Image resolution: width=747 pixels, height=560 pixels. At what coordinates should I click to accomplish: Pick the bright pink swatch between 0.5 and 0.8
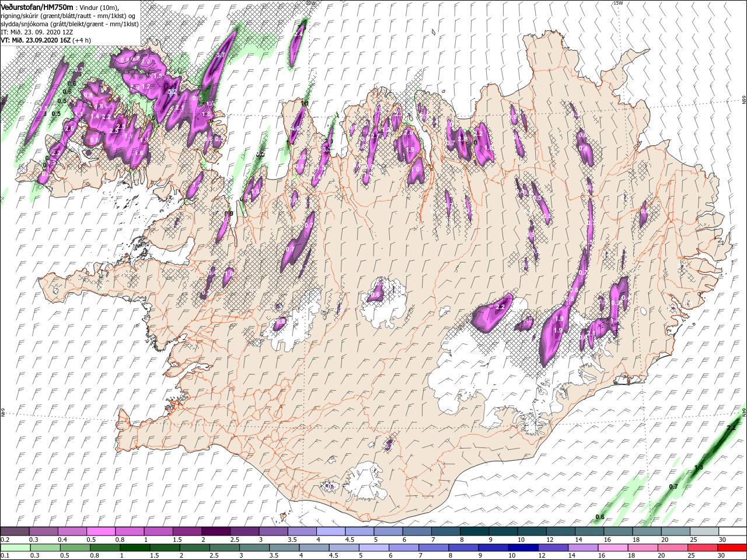coord(101,531)
